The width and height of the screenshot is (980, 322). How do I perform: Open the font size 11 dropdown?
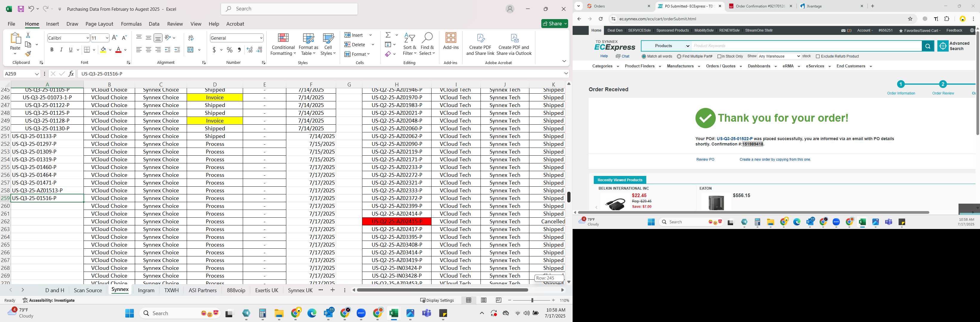coord(107,38)
